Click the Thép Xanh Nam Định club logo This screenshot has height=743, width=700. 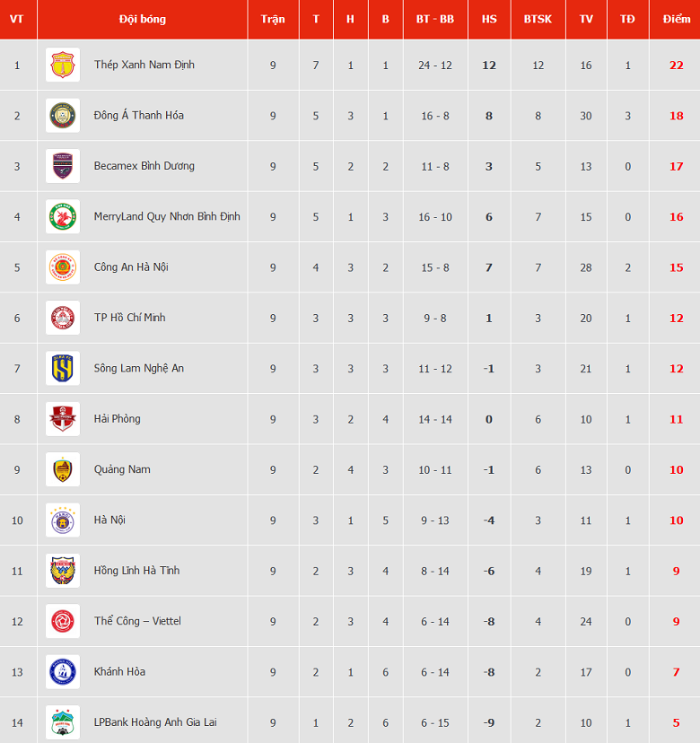(63, 65)
